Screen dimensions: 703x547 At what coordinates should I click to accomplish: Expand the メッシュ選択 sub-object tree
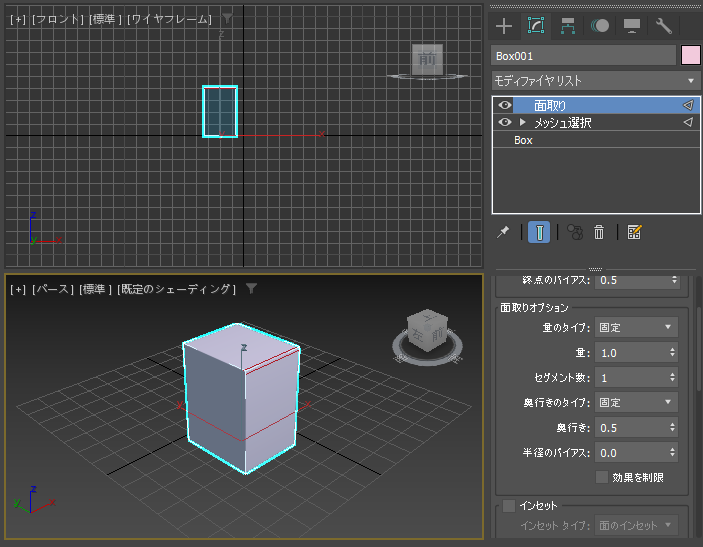point(522,122)
